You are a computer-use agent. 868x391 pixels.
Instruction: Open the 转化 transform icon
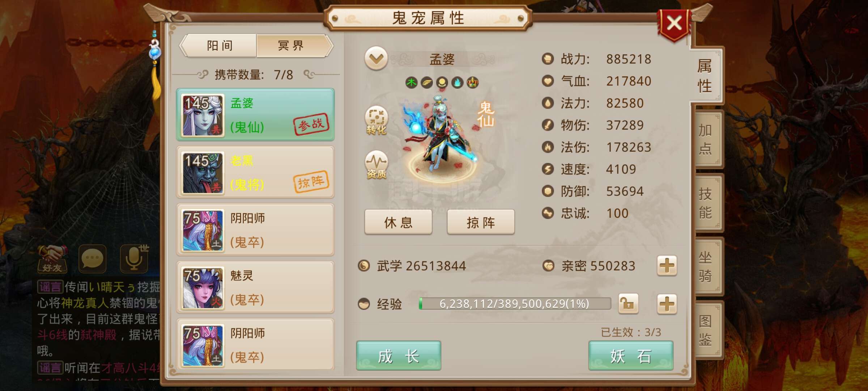pos(376,121)
